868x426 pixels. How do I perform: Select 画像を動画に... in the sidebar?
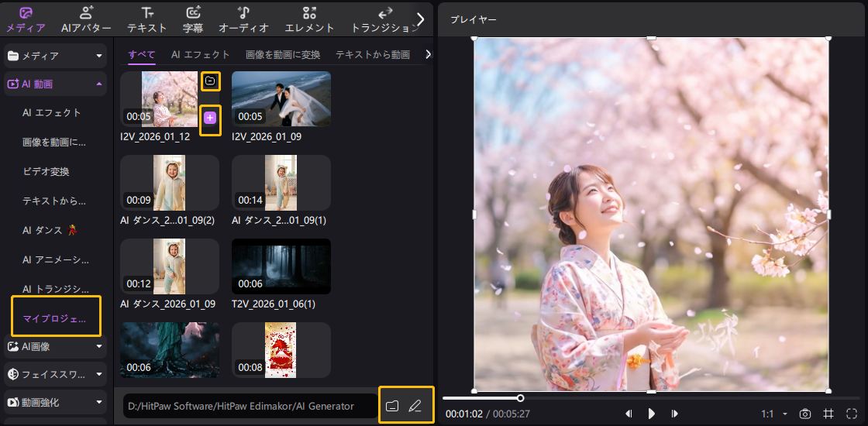click(54, 143)
